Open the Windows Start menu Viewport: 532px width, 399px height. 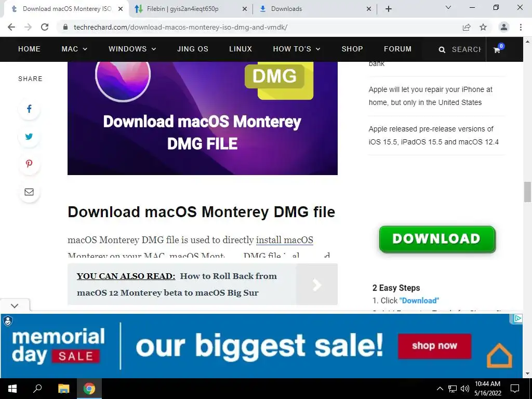12,389
